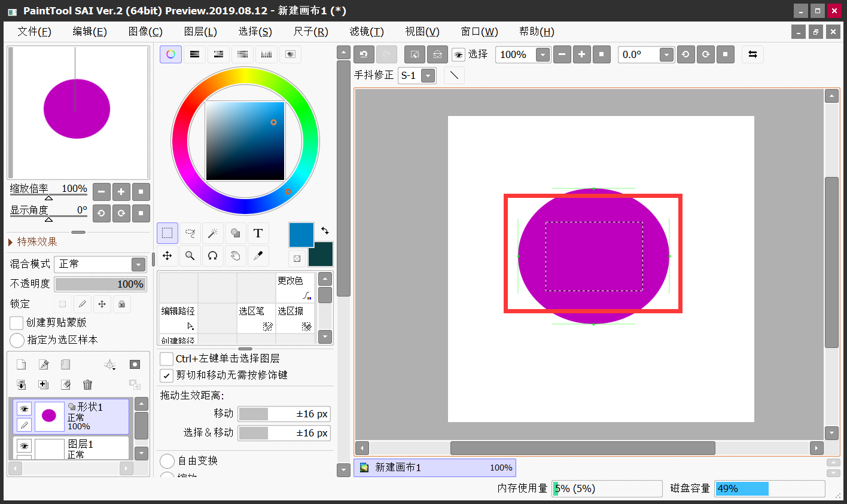Toggle visibility of 图层1 layer

(24, 446)
